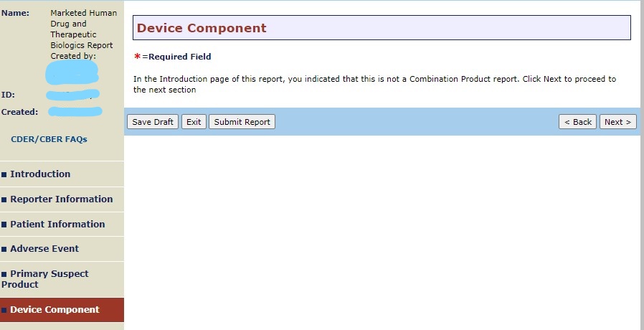This screenshot has height=330, width=644.
Task: Navigate to the Introduction section
Action: point(40,174)
